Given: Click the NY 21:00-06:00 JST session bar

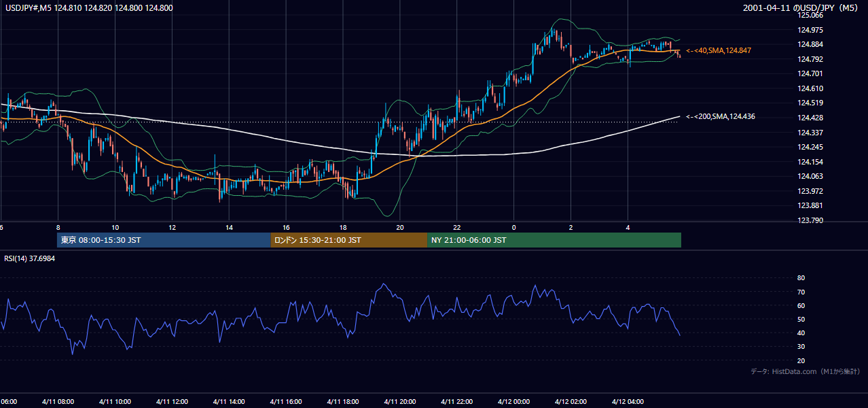Looking at the screenshot, I should (554, 240).
